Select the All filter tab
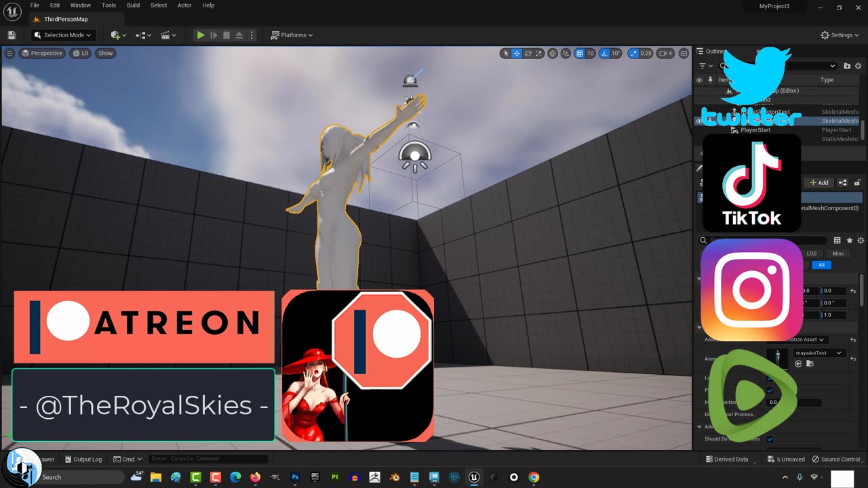The image size is (868, 488). pyautogui.click(x=821, y=265)
